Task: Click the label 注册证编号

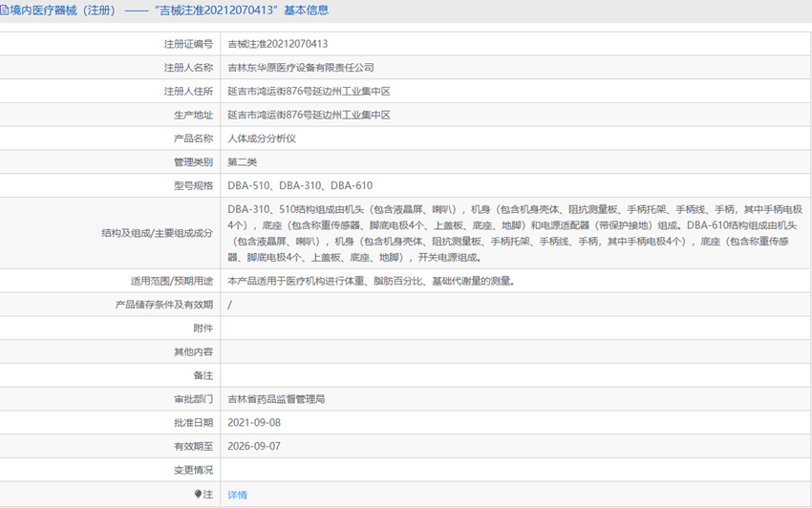Action: (x=188, y=44)
